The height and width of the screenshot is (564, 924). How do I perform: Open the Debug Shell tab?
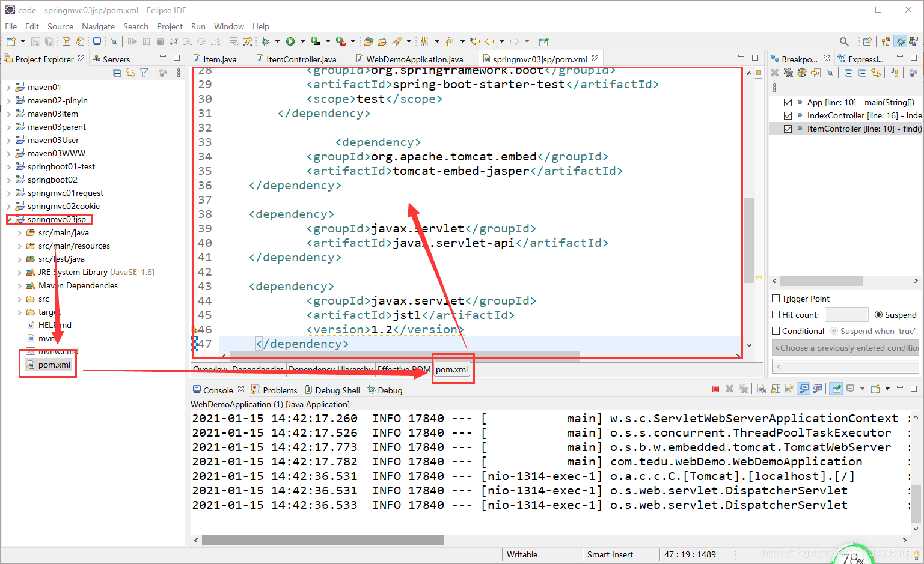pos(332,390)
